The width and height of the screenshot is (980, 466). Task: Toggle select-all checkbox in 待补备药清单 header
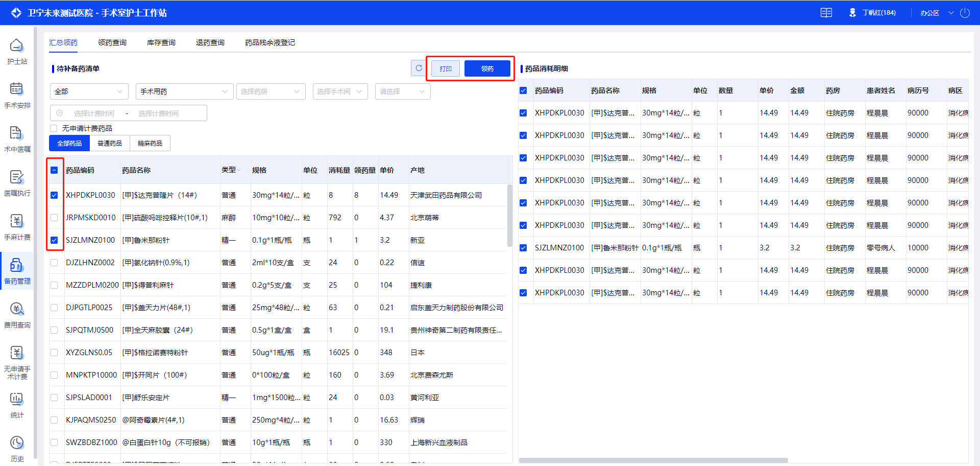click(x=54, y=170)
